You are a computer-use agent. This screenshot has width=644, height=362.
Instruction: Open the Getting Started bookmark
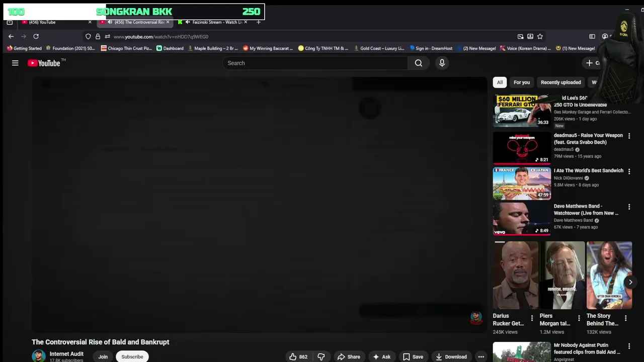point(24,48)
